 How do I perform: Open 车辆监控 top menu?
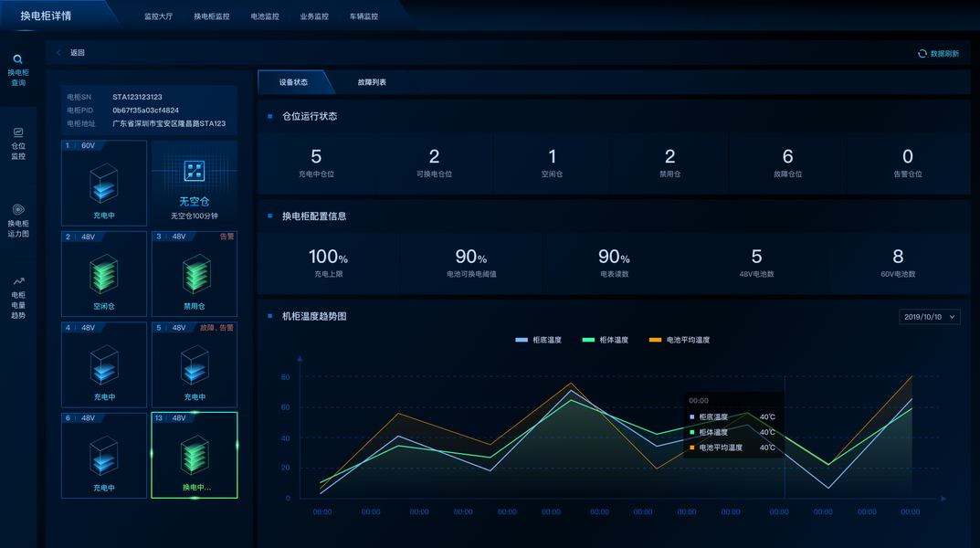[x=364, y=16]
